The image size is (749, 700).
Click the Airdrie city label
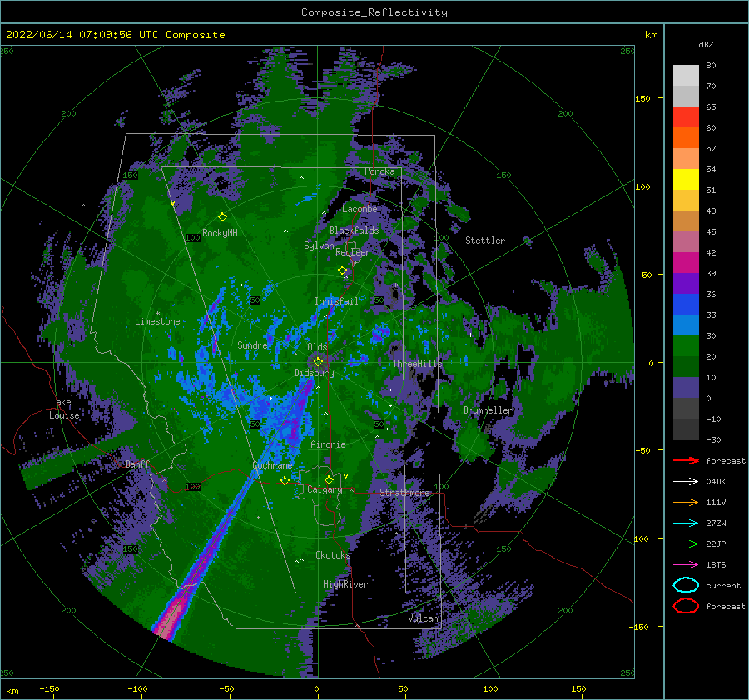point(328,444)
